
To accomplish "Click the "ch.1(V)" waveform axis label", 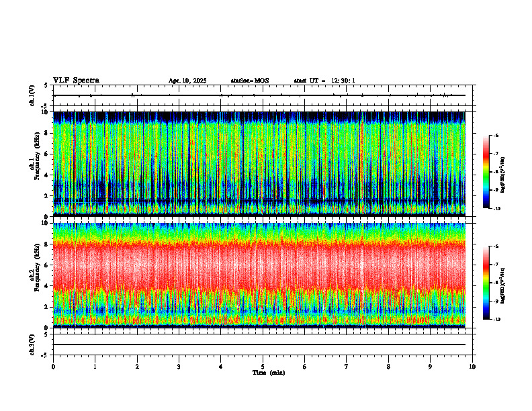I will [32, 95].
